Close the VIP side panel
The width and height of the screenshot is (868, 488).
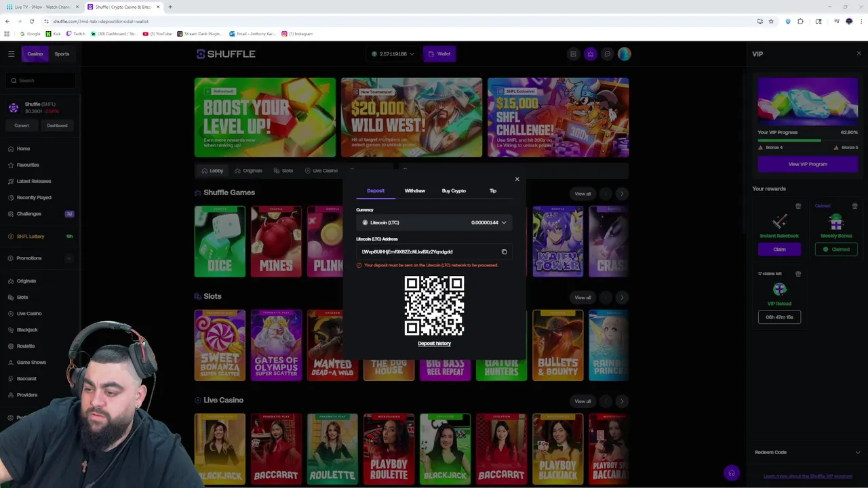click(859, 54)
